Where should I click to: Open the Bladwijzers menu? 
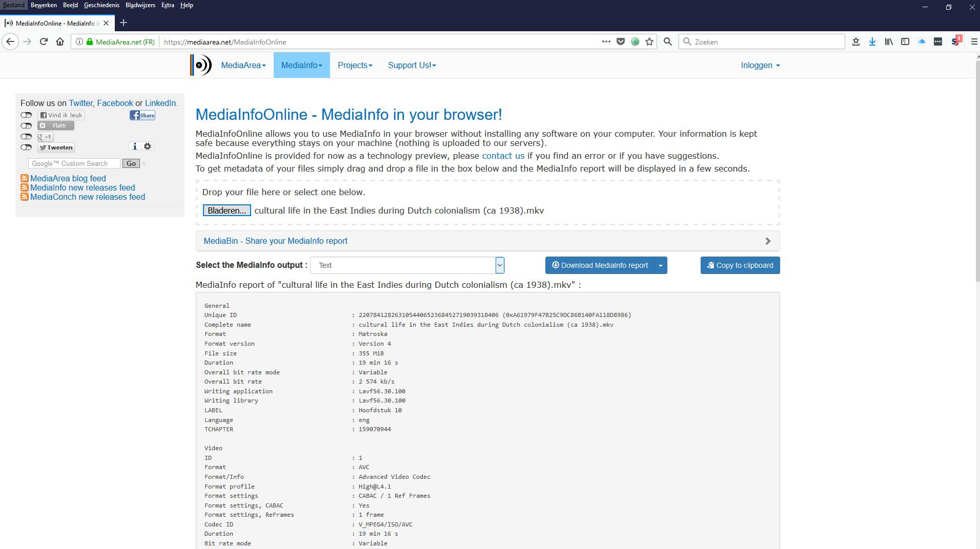140,5
